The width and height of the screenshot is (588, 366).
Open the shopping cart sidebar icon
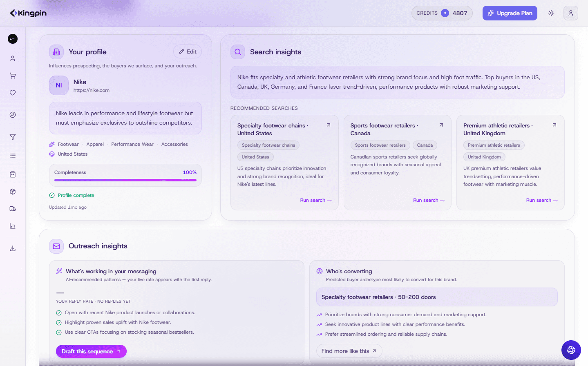13,76
